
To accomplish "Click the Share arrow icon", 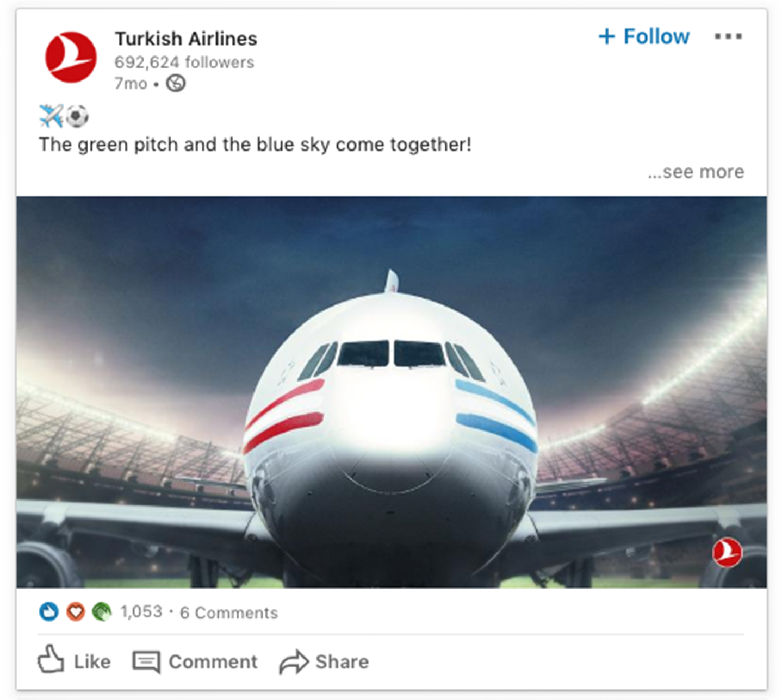I will [x=294, y=661].
